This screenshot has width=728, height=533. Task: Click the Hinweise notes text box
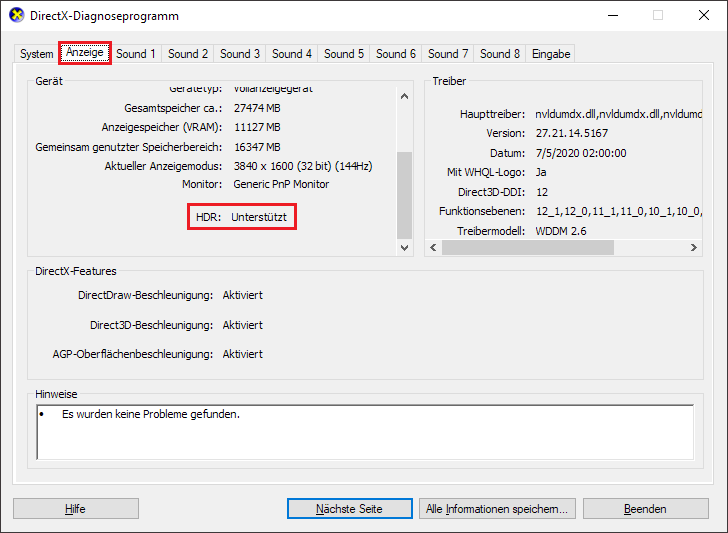pos(365,432)
